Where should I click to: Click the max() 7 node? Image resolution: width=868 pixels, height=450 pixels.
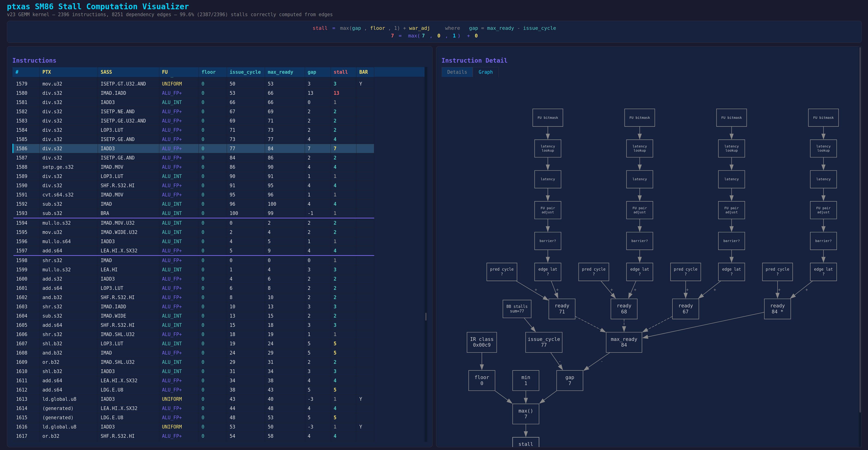coord(525,413)
